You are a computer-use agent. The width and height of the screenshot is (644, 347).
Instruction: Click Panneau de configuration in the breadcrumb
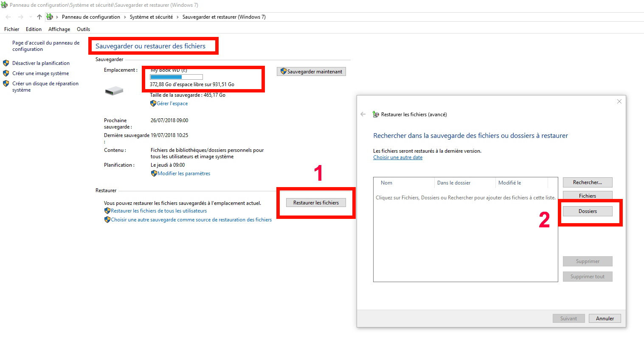[91, 17]
